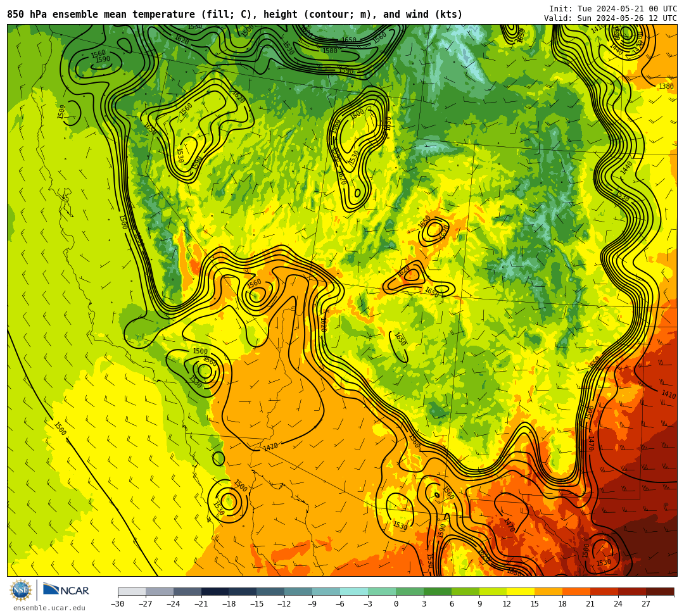This screenshot has height=616, width=684.
Task: Pick the colorbar swatch between −27 and −24
Action: coord(160,591)
